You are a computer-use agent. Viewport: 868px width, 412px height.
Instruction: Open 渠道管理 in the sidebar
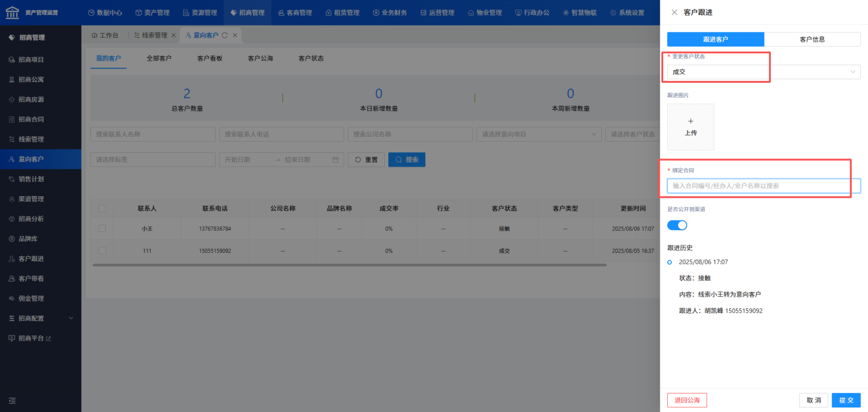(41, 199)
